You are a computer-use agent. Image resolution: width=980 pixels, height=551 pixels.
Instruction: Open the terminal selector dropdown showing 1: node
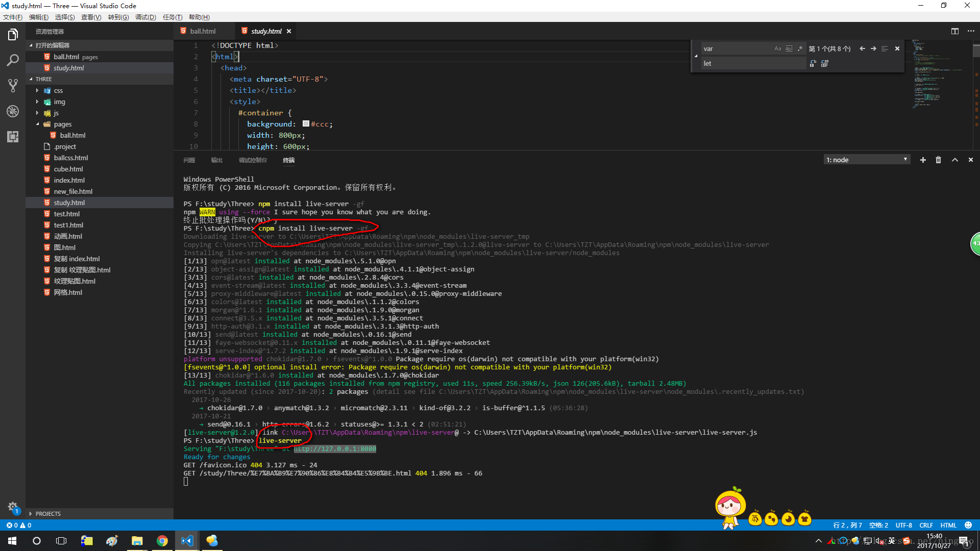tap(866, 159)
